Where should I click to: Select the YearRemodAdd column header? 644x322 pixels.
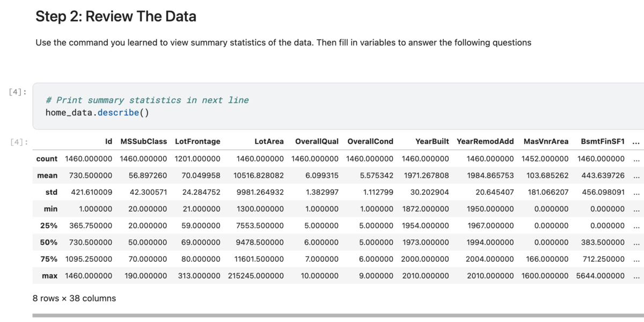coord(485,142)
